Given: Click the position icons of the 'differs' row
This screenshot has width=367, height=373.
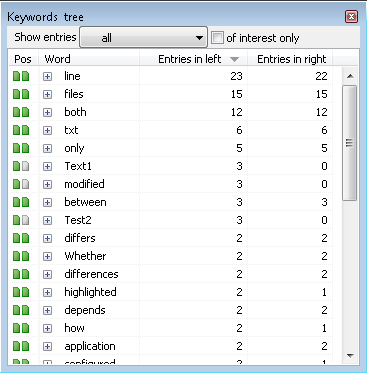Looking at the screenshot, I should [21, 238].
